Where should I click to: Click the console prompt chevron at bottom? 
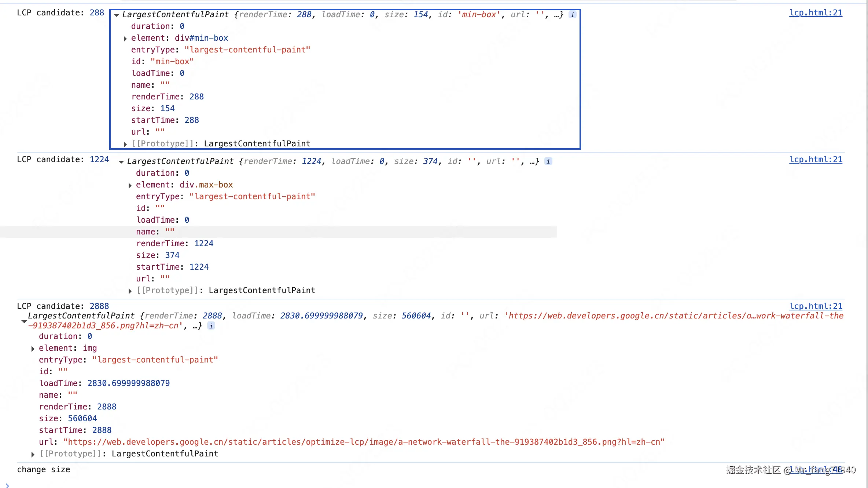[7, 485]
